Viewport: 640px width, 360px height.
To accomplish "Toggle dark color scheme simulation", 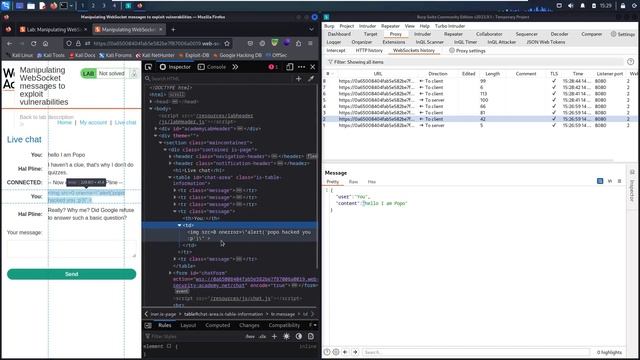I will pos(299,336).
